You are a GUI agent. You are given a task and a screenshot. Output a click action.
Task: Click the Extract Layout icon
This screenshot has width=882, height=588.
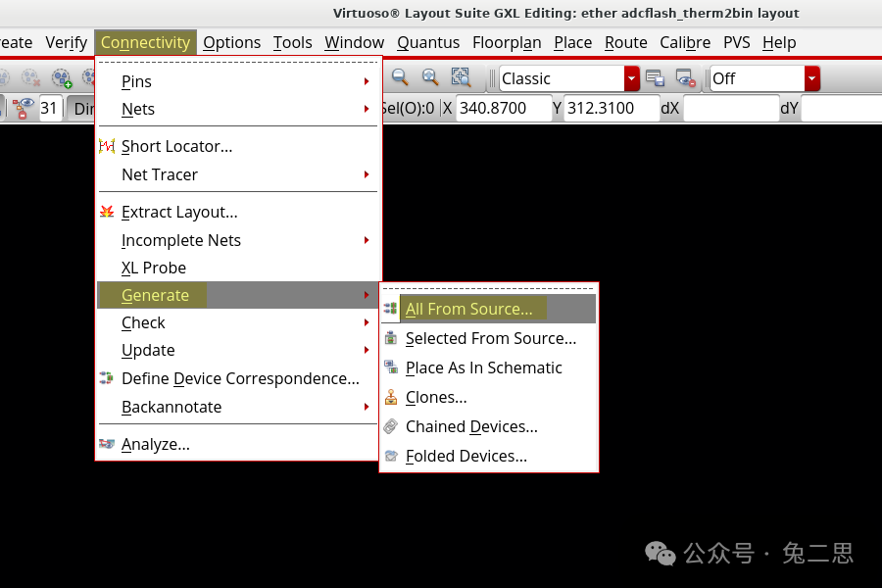(107, 212)
